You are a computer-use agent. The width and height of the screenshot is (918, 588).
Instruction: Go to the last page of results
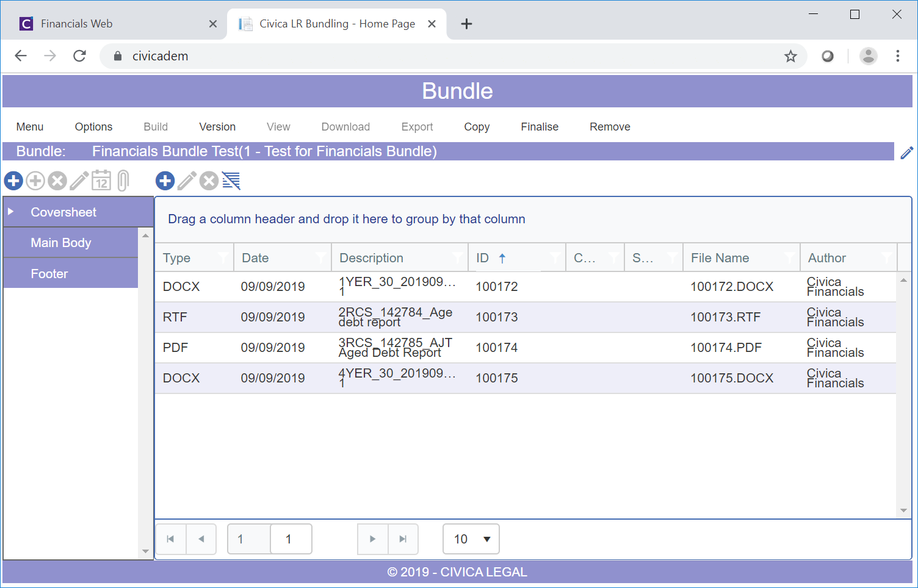(403, 539)
